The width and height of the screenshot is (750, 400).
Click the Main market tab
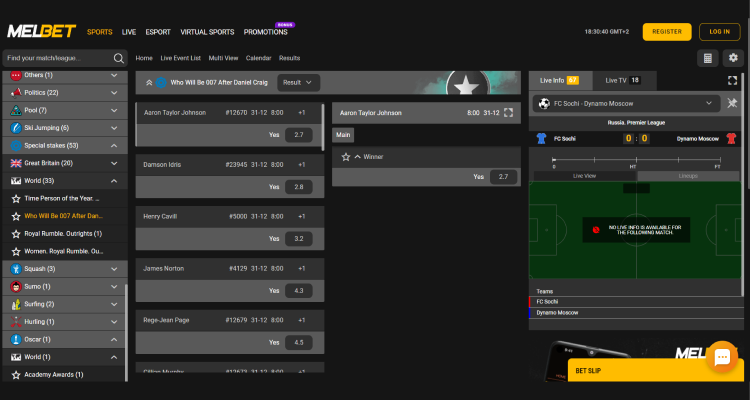click(x=343, y=135)
